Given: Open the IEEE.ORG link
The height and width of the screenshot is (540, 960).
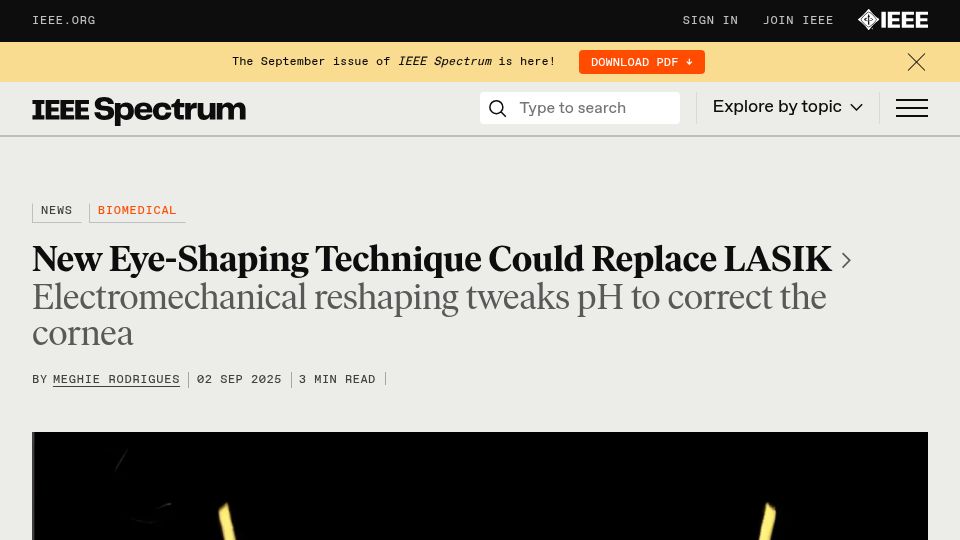Looking at the screenshot, I should (64, 20).
